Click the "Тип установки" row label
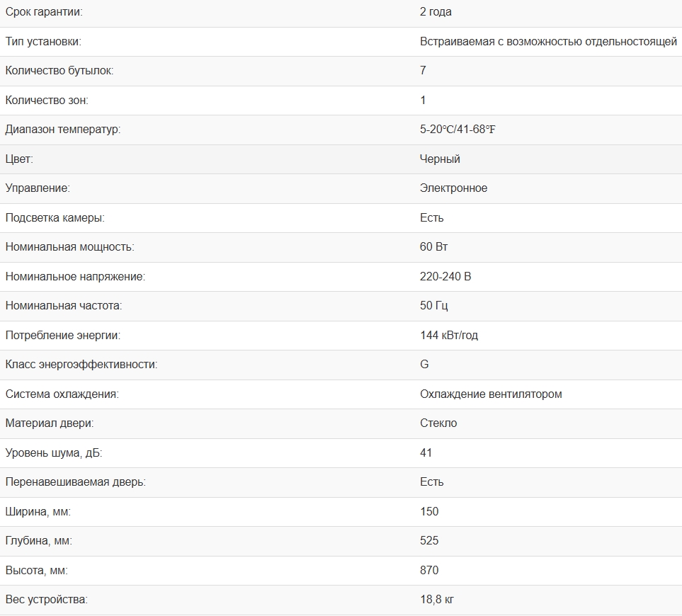 tap(43, 42)
